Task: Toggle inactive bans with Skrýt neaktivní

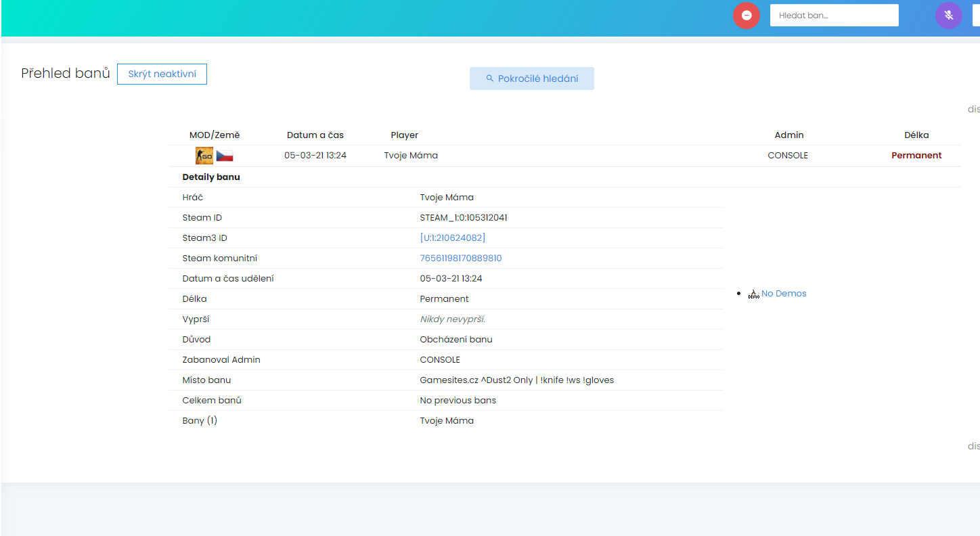Action: [x=162, y=74]
